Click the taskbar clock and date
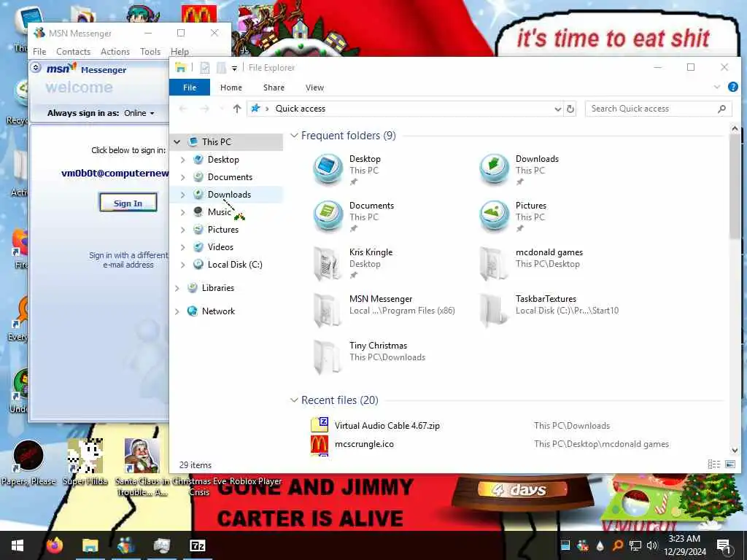Viewport: 747px width, 560px height. click(x=684, y=545)
